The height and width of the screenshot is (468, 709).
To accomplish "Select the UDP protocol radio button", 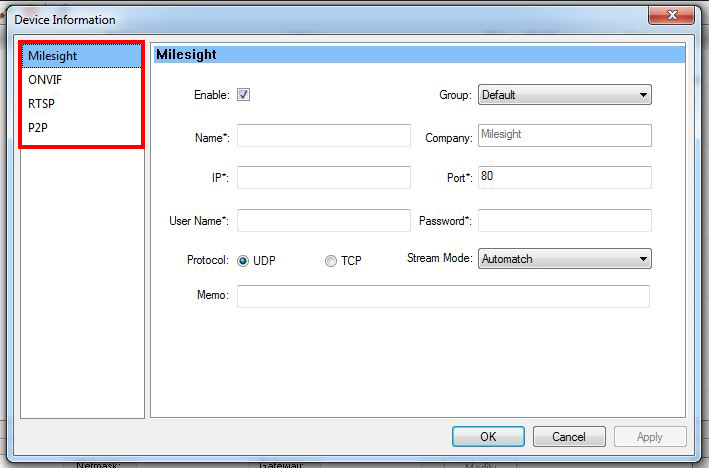I will tap(243, 261).
